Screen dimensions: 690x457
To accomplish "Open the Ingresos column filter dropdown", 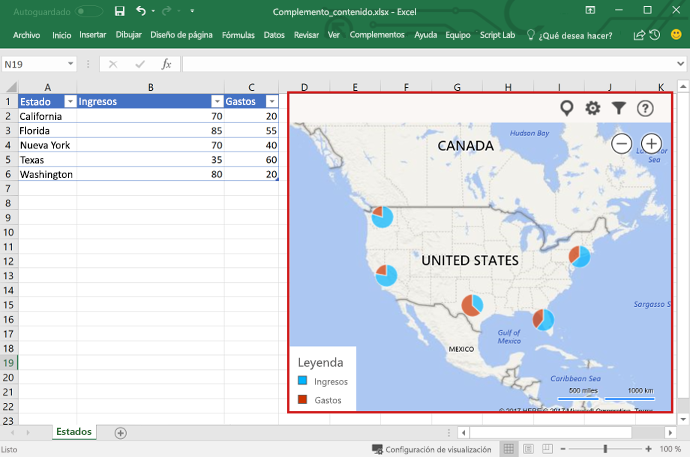I will (217, 102).
